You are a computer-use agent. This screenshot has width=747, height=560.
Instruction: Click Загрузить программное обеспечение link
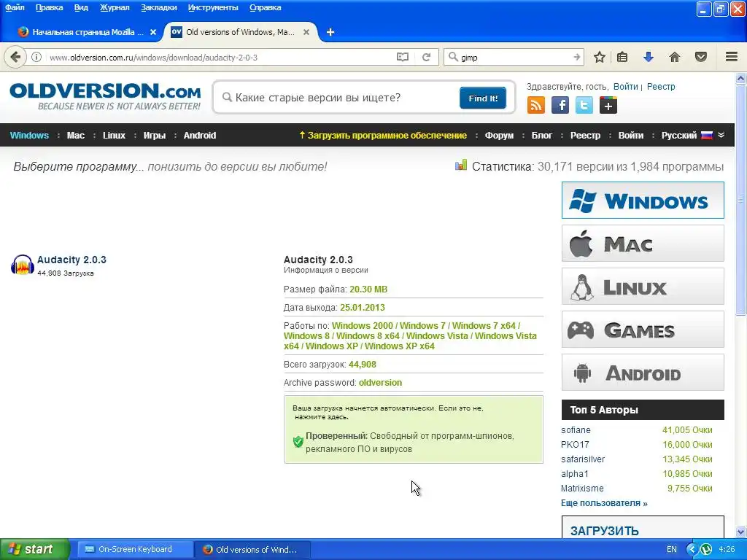point(382,135)
